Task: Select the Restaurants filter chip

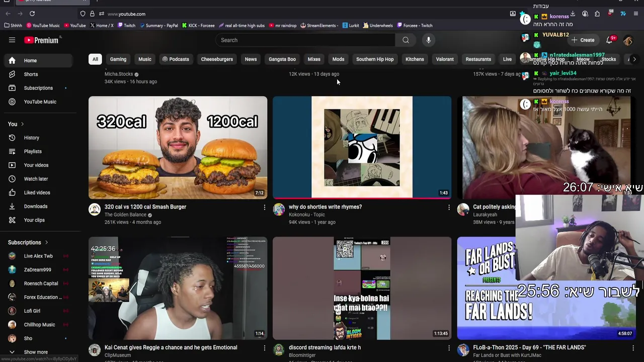Action: [478, 59]
